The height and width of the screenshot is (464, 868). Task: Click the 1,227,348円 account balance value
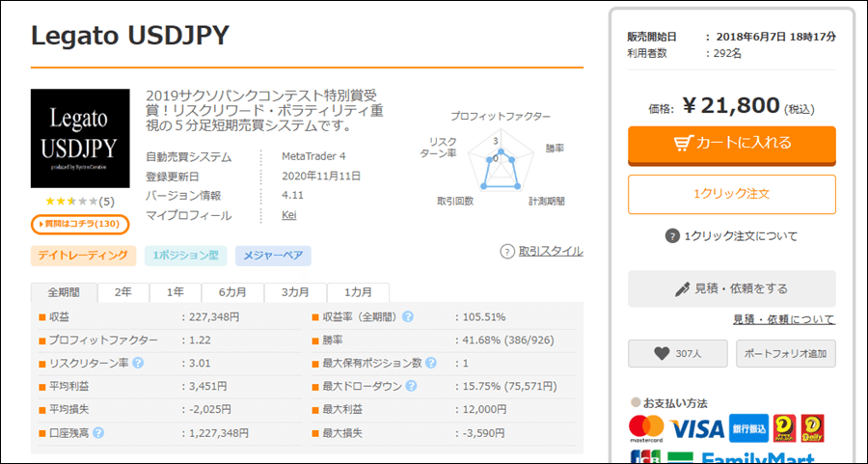pyautogui.click(x=219, y=433)
